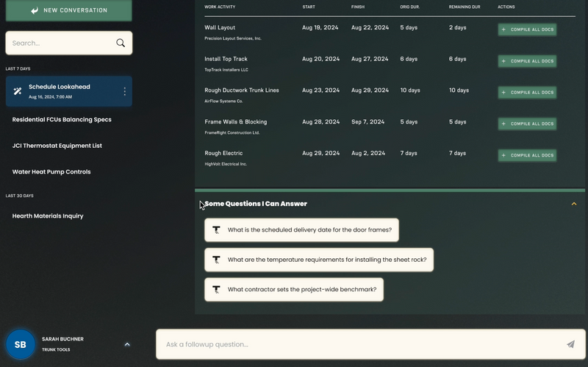Click icon beside project-wide benchmark question

tap(216, 289)
